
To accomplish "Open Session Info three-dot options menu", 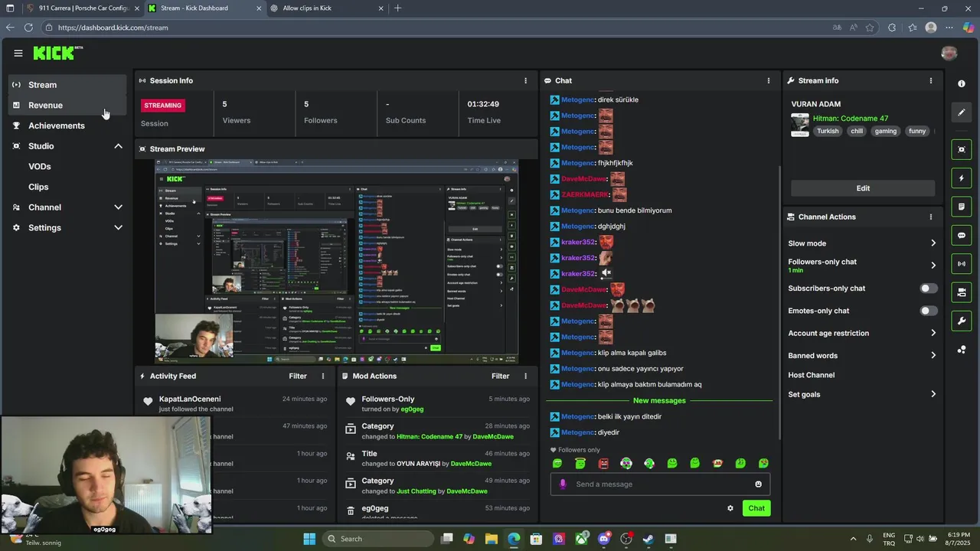I will [x=525, y=80].
